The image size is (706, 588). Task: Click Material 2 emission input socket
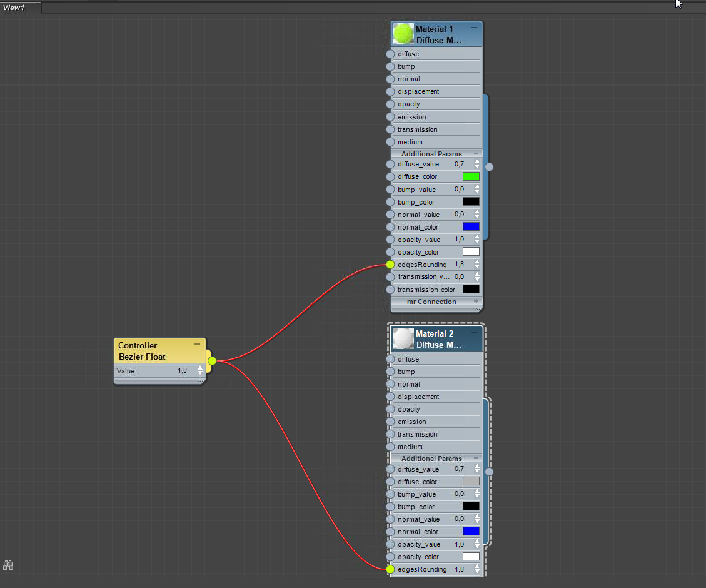(x=390, y=422)
